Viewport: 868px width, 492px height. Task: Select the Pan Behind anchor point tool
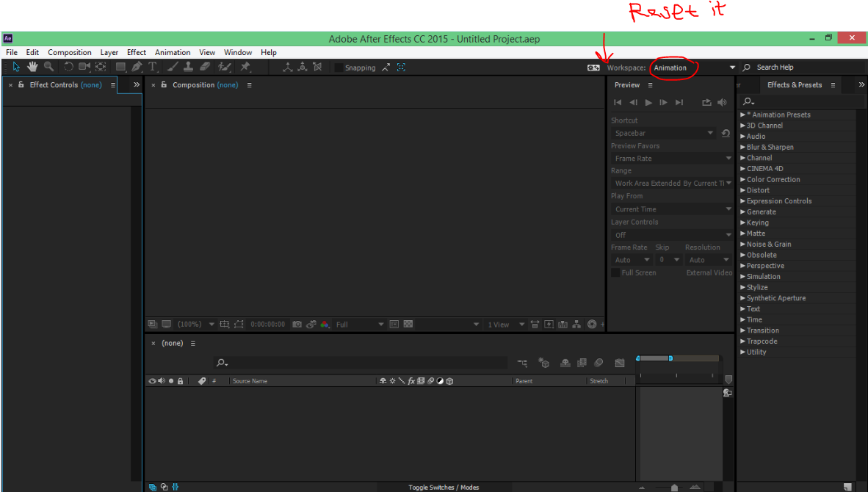[101, 67]
